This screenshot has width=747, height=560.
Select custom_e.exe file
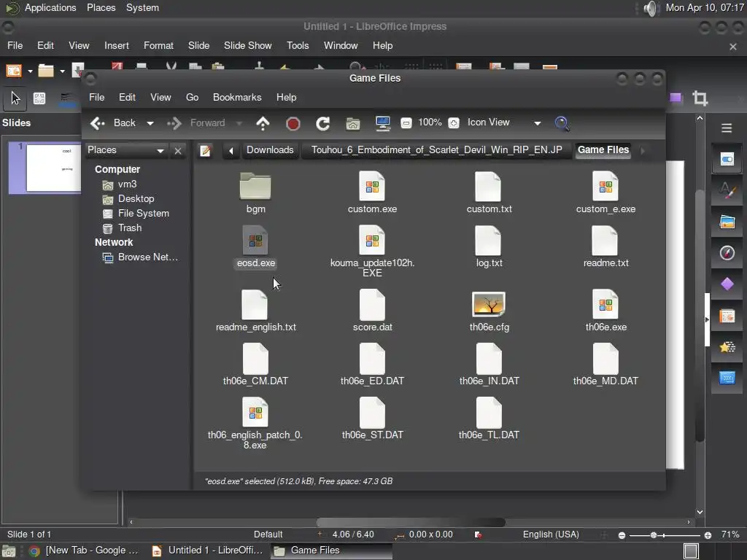pyautogui.click(x=605, y=192)
